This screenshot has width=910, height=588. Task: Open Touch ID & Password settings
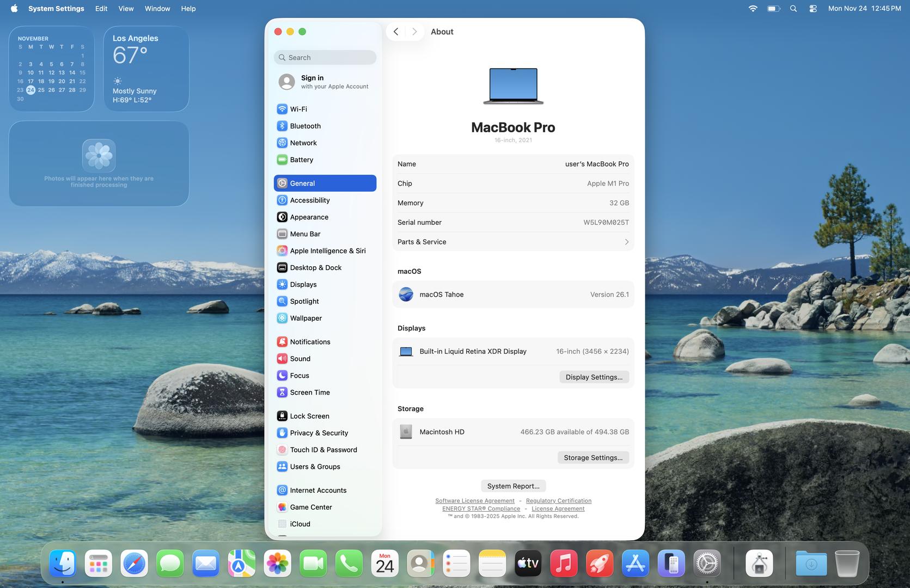point(323,450)
